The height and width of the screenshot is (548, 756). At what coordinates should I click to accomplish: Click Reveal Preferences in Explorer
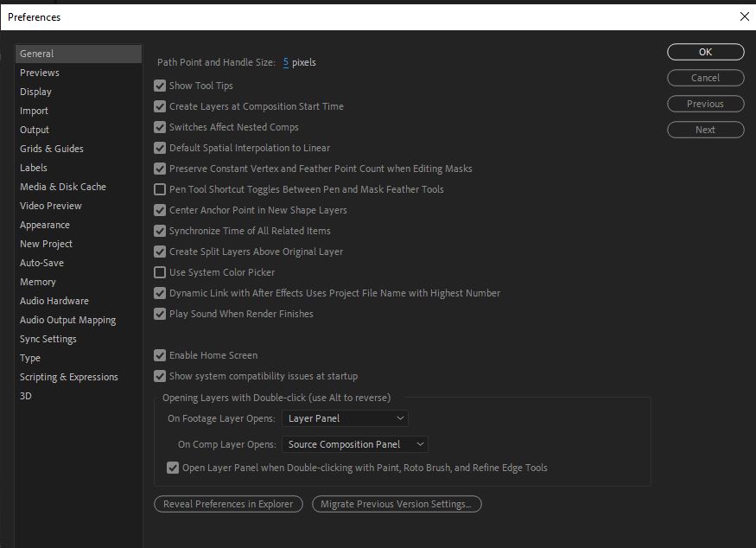click(228, 504)
